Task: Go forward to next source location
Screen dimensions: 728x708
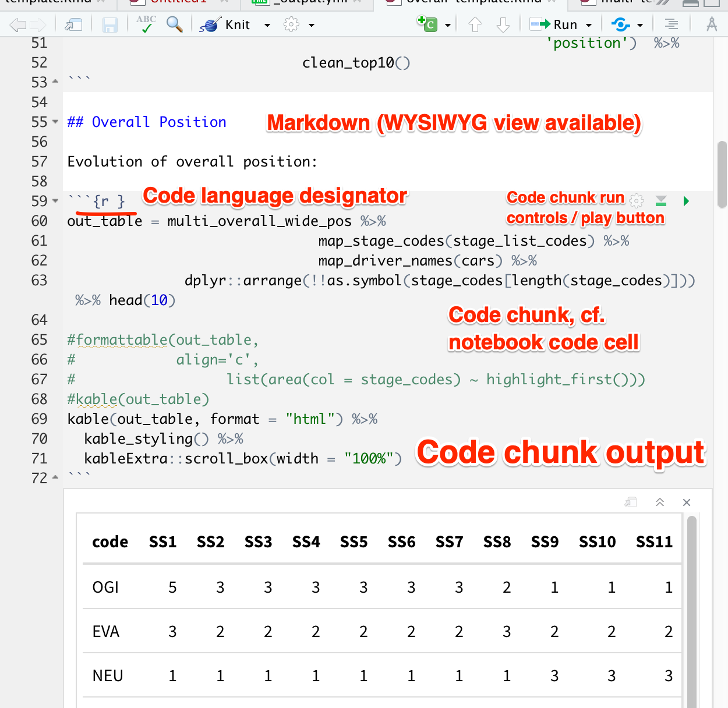Action: [38, 24]
